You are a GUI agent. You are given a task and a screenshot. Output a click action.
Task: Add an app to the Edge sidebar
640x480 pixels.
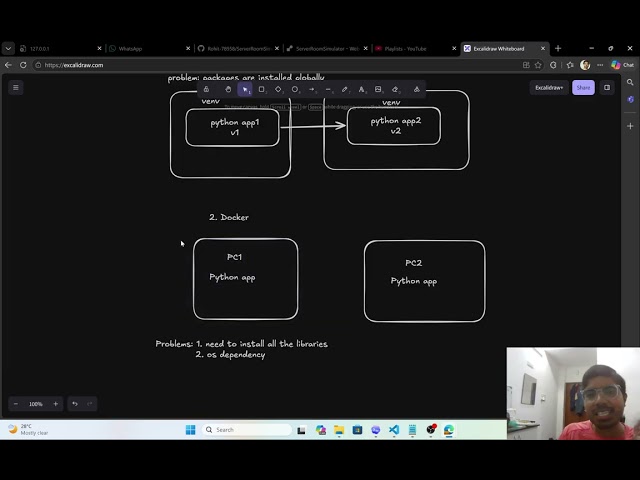pyautogui.click(x=630, y=126)
